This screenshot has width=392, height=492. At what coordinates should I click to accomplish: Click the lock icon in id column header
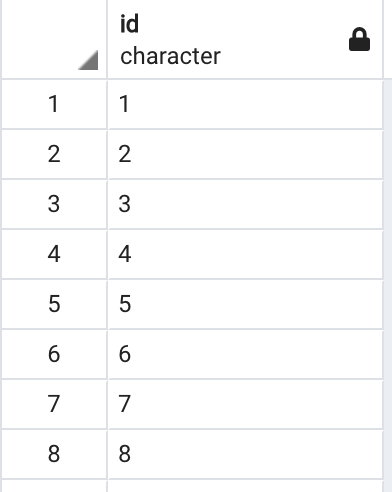(359, 39)
